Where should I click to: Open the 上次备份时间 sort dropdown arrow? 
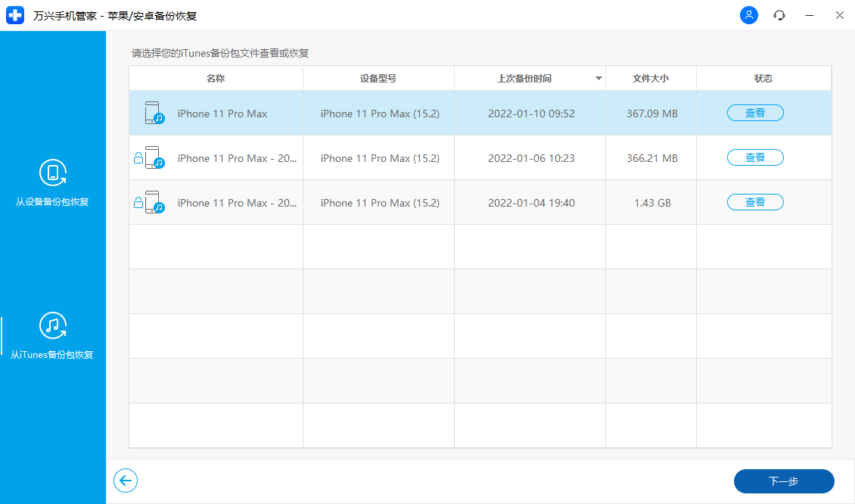pos(598,78)
